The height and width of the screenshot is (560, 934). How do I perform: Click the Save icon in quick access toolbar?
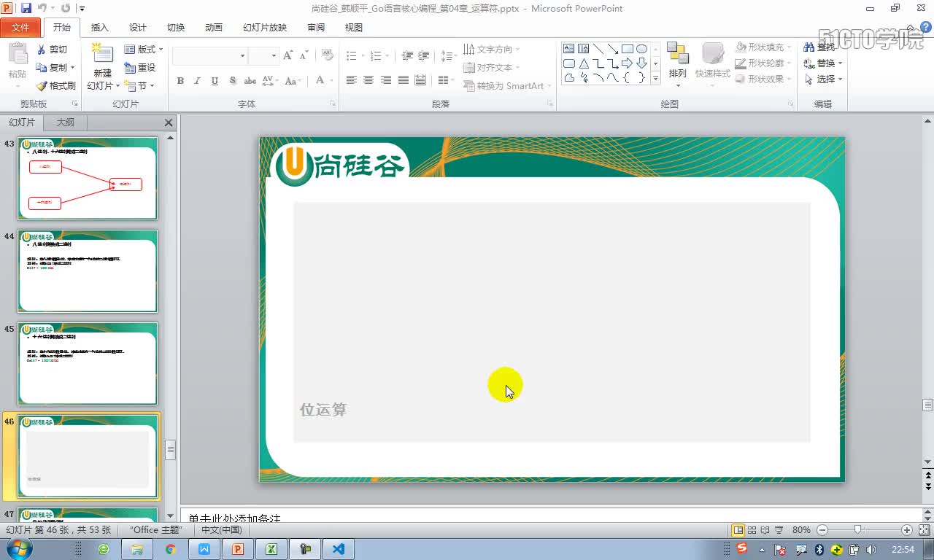26,8
